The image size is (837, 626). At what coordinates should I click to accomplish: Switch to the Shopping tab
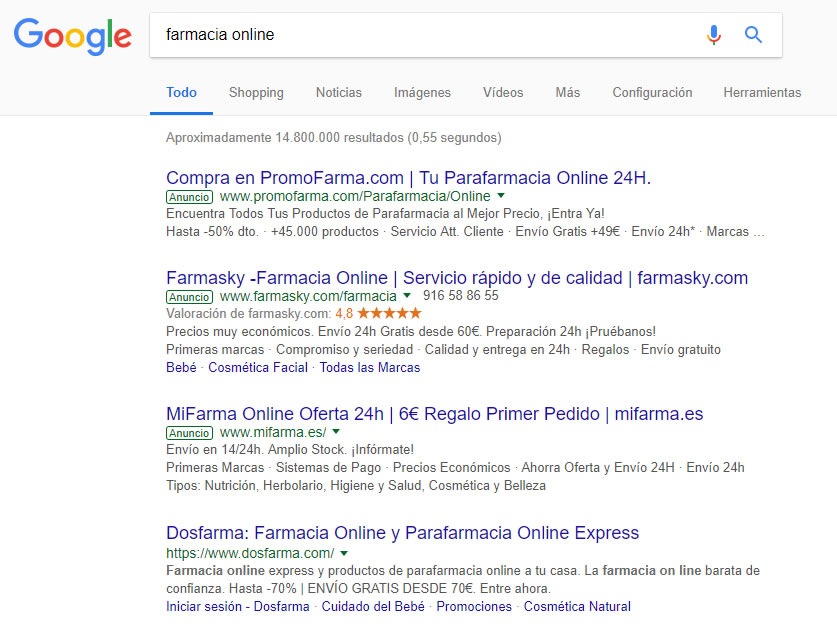pos(256,92)
